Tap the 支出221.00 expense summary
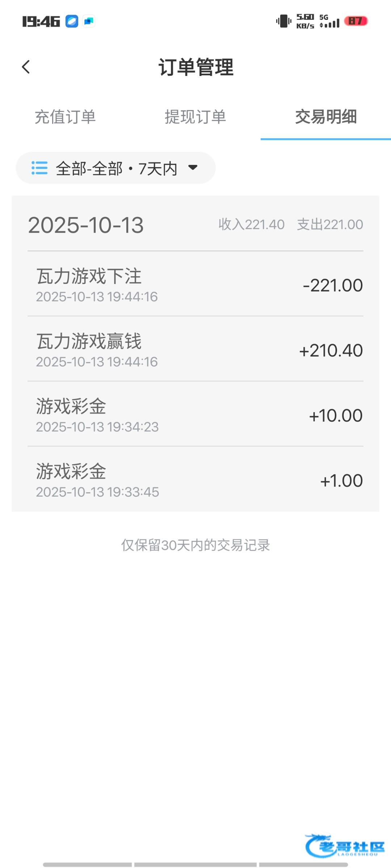The height and width of the screenshot is (868, 391). pos(330,225)
